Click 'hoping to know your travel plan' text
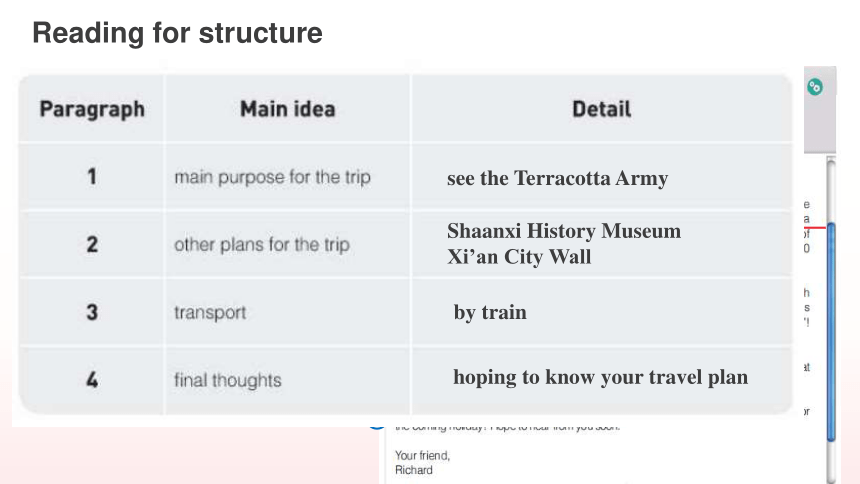 coord(601,377)
